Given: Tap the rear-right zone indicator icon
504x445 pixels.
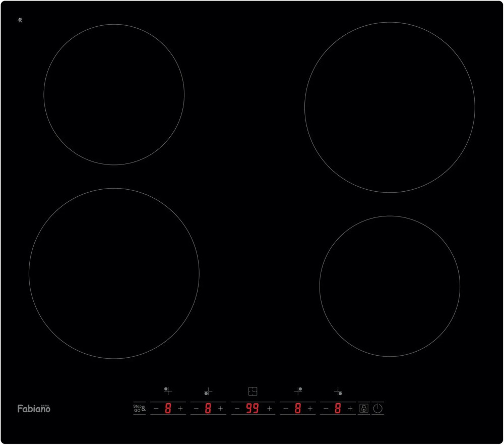Looking at the screenshot, I should [298, 391].
